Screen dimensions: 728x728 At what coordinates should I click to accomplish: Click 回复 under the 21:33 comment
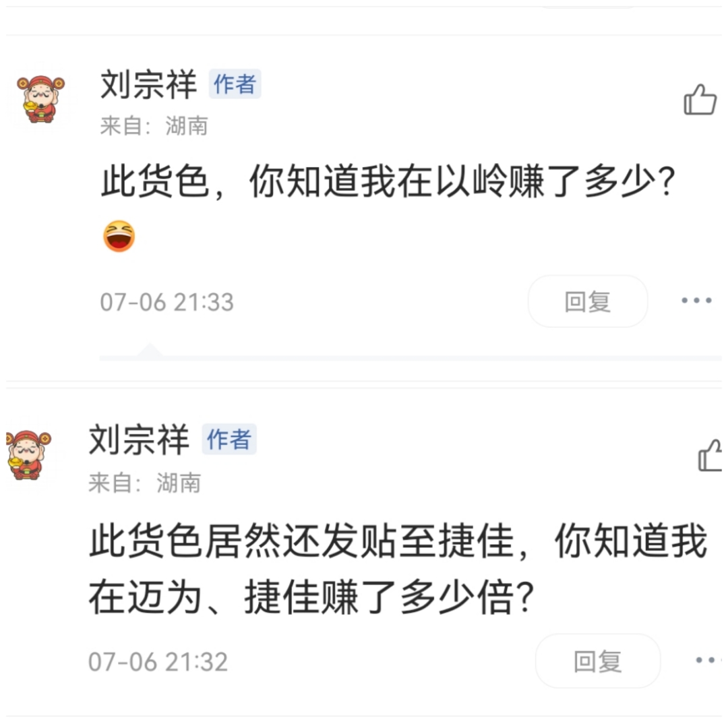tap(588, 301)
